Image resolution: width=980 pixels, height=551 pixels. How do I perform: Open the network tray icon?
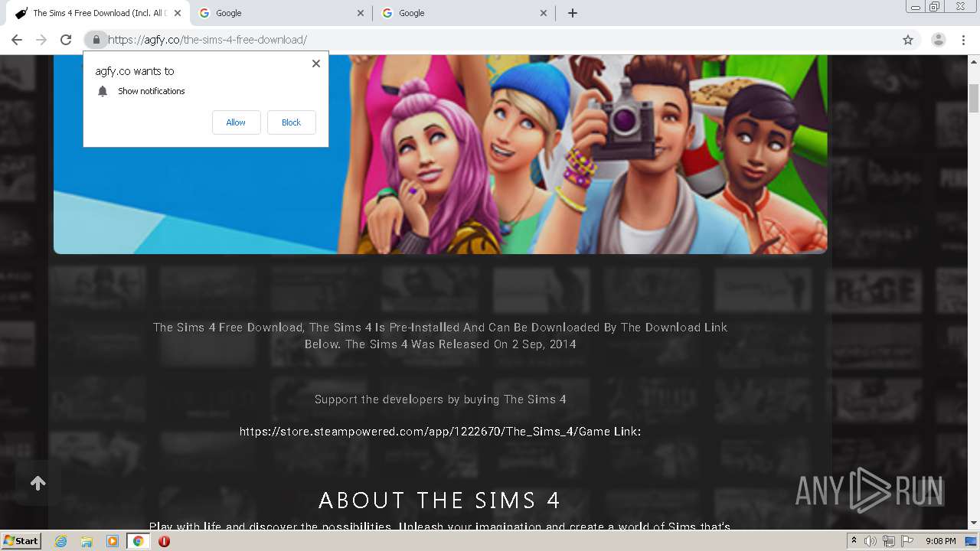pos(888,541)
